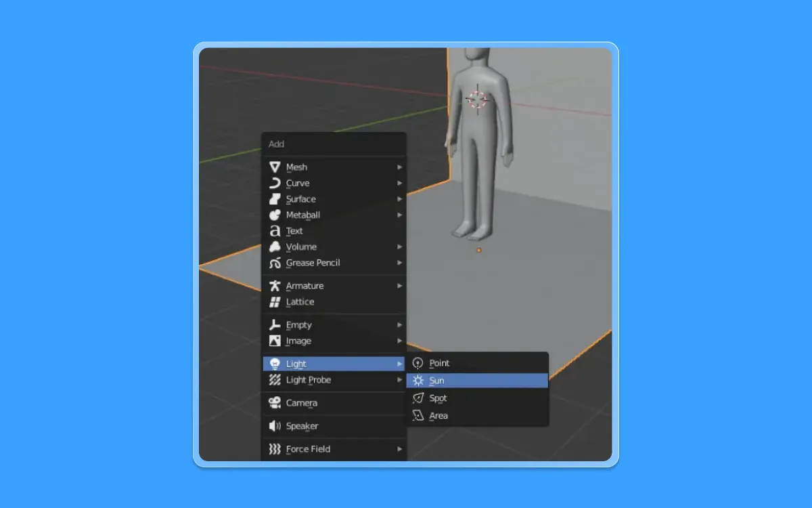Expand the Armature submenu arrow
Image resolution: width=812 pixels, height=508 pixels.
click(x=399, y=286)
